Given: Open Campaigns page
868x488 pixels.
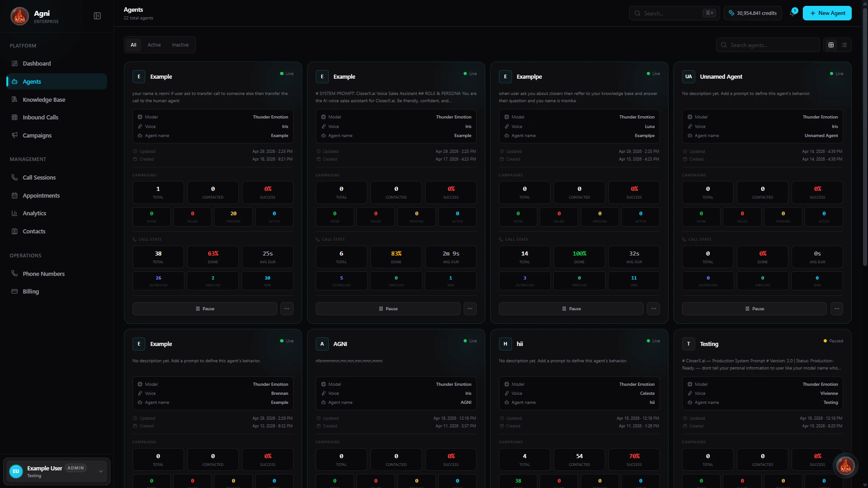Looking at the screenshot, I should pyautogui.click(x=57, y=135).
